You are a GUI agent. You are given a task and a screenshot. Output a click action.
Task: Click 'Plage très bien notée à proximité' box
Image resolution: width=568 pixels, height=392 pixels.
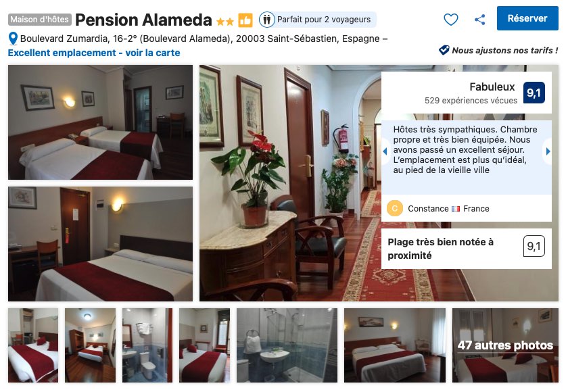click(x=467, y=249)
